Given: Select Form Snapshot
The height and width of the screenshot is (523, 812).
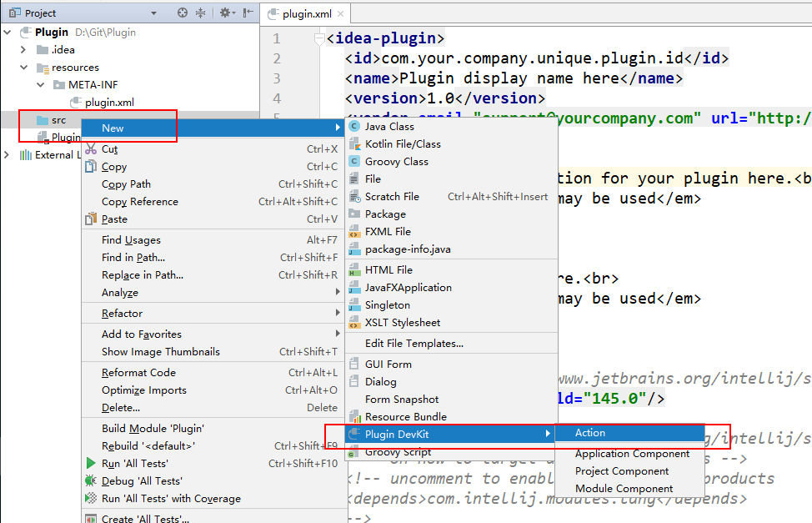Looking at the screenshot, I should click(x=452, y=399).
